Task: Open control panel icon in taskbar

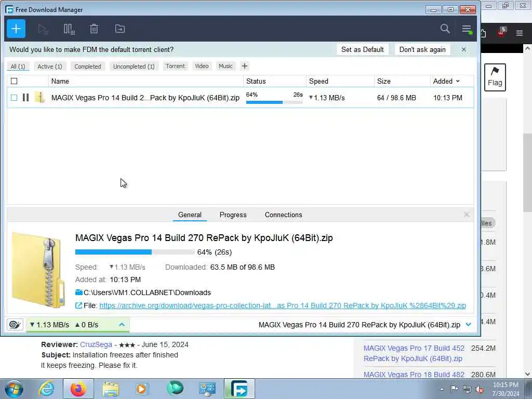Action: 207,389
